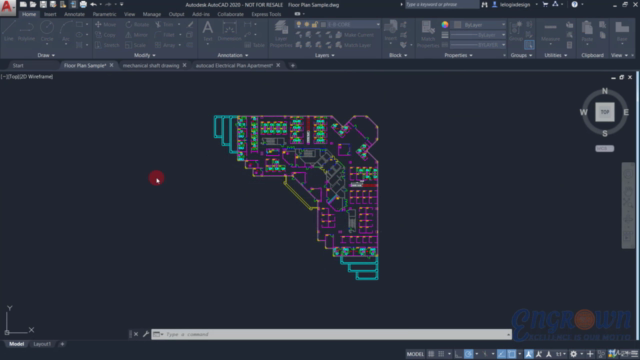
Task: Click the Paste icon
Action: point(587,31)
